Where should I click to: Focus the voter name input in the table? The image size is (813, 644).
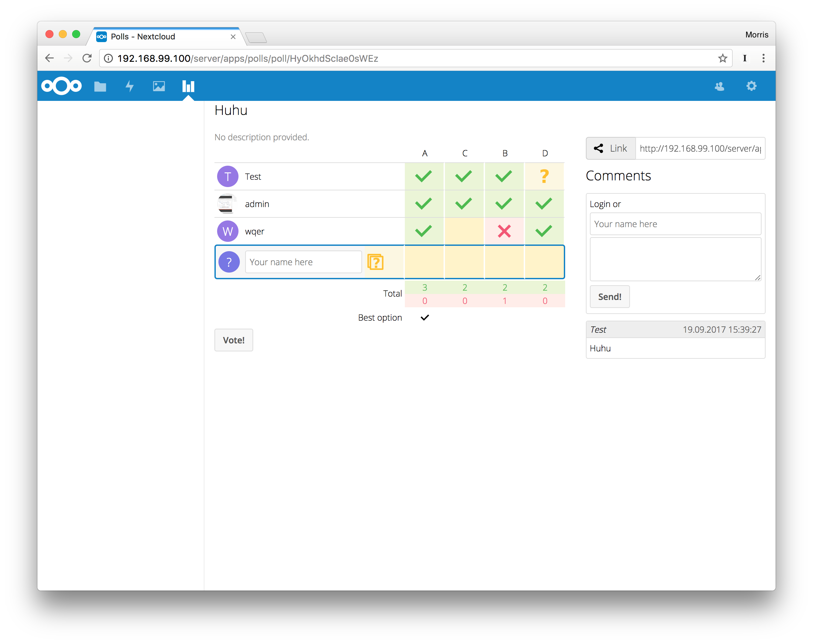coord(303,262)
